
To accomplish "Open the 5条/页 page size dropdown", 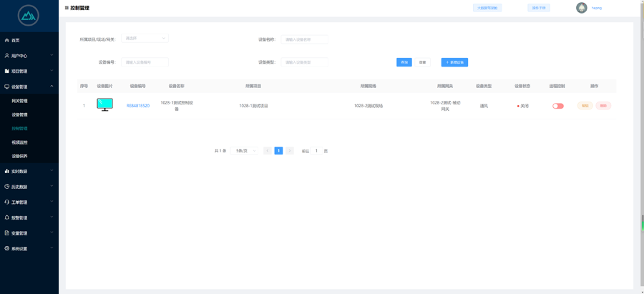I will (x=245, y=151).
